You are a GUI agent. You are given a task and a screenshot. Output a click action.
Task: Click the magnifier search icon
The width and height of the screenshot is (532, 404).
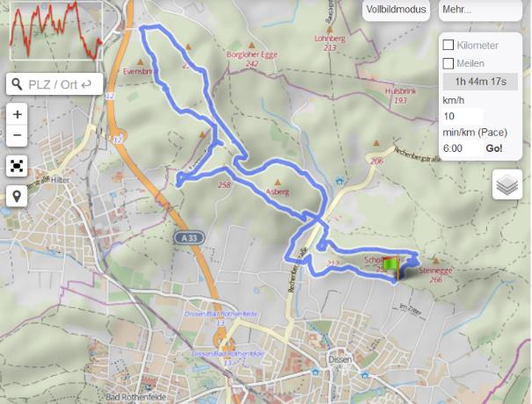click(x=17, y=84)
